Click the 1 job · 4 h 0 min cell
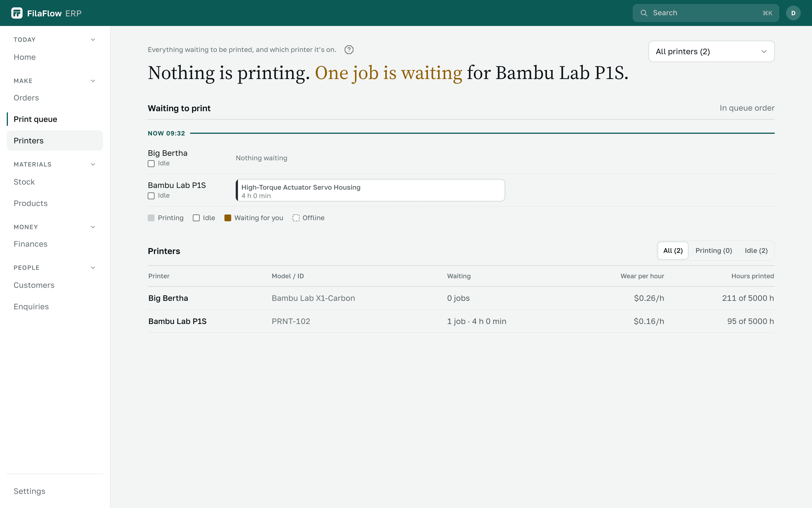812x508 pixels. point(476,321)
